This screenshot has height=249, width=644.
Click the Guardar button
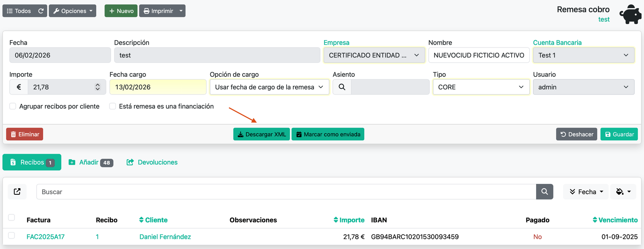(x=619, y=134)
